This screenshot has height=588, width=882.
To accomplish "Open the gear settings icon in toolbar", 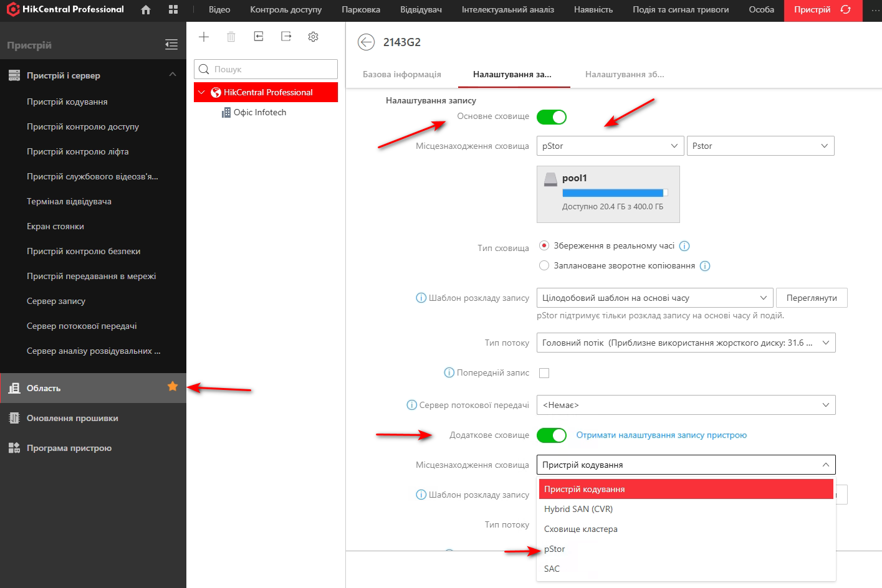I will pyautogui.click(x=313, y=37).
